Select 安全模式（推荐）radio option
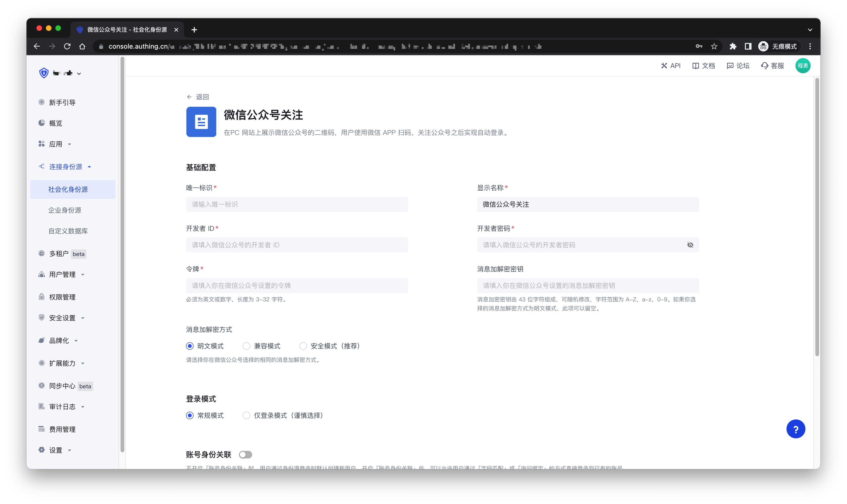 (x=303, y=346)
